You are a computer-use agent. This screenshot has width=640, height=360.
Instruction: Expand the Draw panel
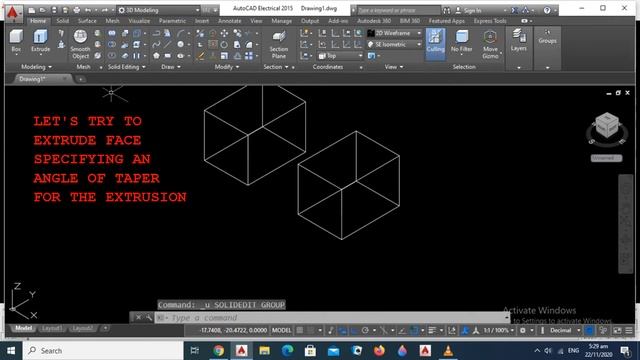(x=171, y=67)
